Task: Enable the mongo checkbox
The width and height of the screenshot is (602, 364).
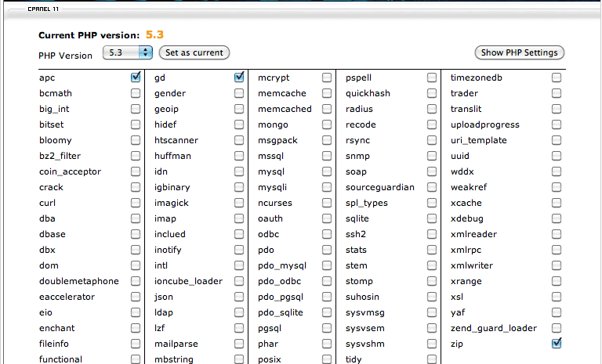Action: pos(327,124)
